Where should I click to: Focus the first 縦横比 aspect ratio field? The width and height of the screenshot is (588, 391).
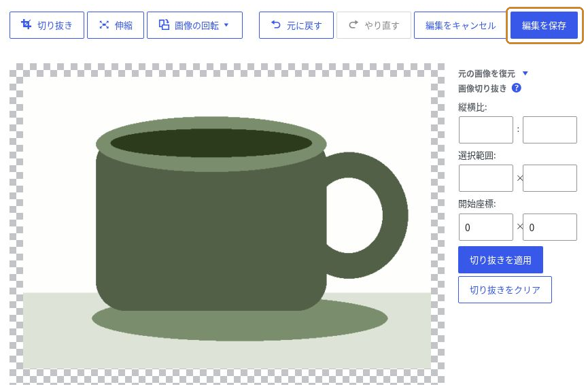[x=485, y=130]
